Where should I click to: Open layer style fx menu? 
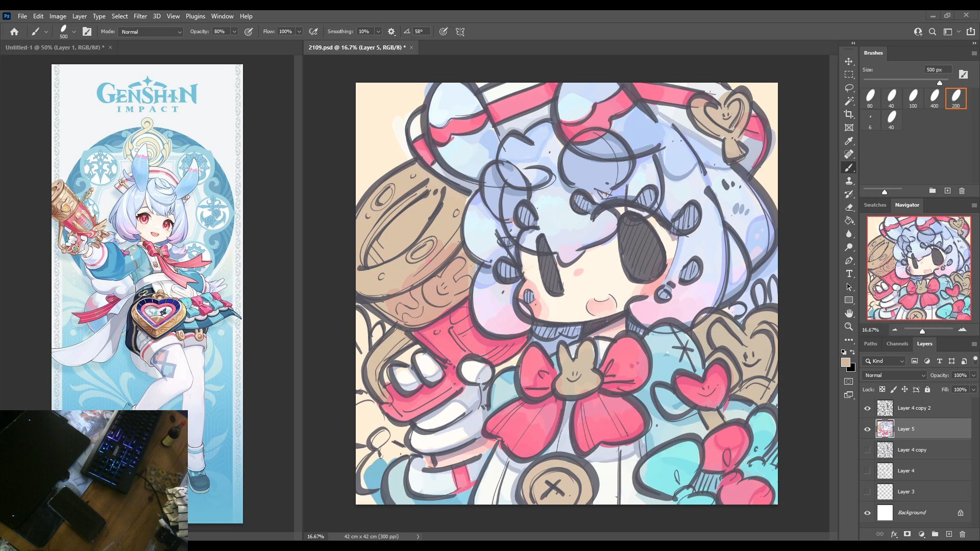click(894, 534)
